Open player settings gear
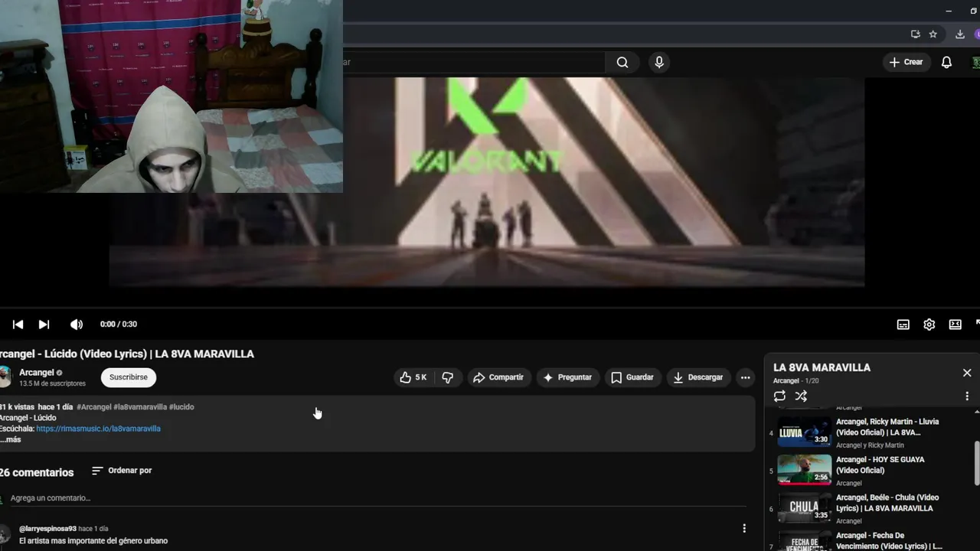Screen dimensions: 980x551 (x=929, y=324)
